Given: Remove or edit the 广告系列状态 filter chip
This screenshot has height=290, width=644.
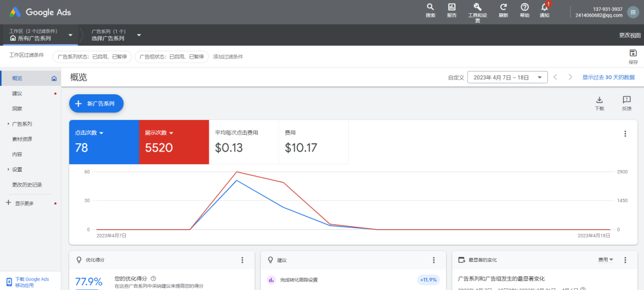Looking at the screenshot, I should (x=92, y=57).
